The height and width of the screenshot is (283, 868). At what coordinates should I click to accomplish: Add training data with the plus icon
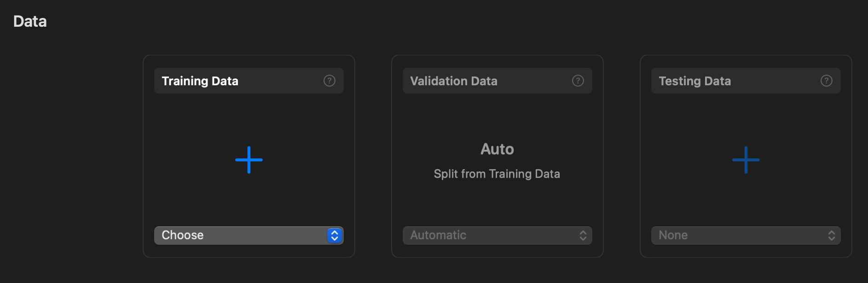pyautogui.click(x=249, y=160)
